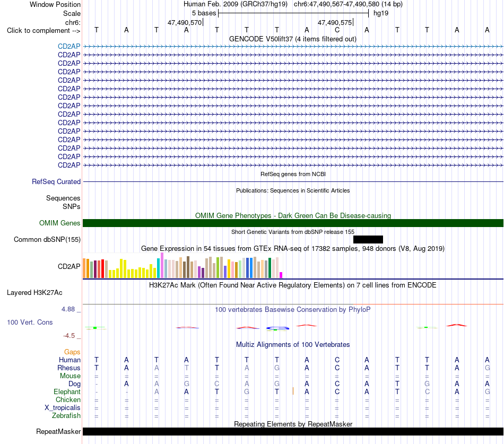Open 'Multiz Alignments of 100 Vertebrates' title
Screen dimensions: 504x444
tap(293, 345)
